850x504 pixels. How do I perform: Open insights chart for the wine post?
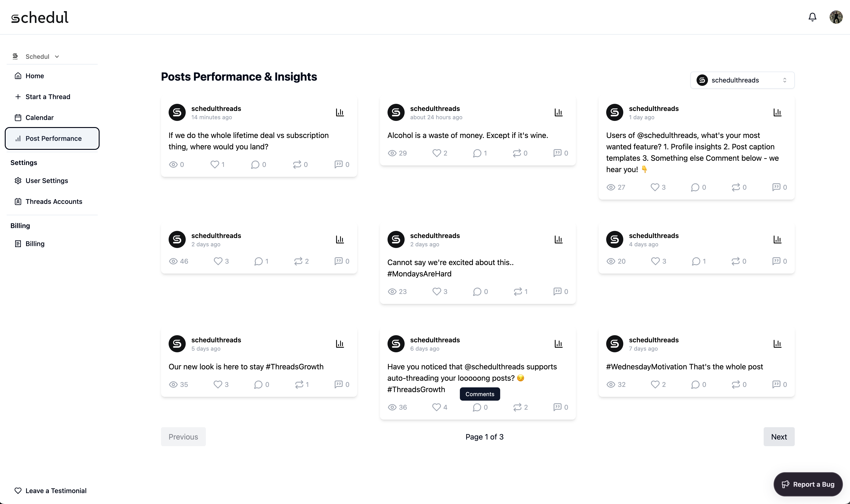tap(559, 112)
